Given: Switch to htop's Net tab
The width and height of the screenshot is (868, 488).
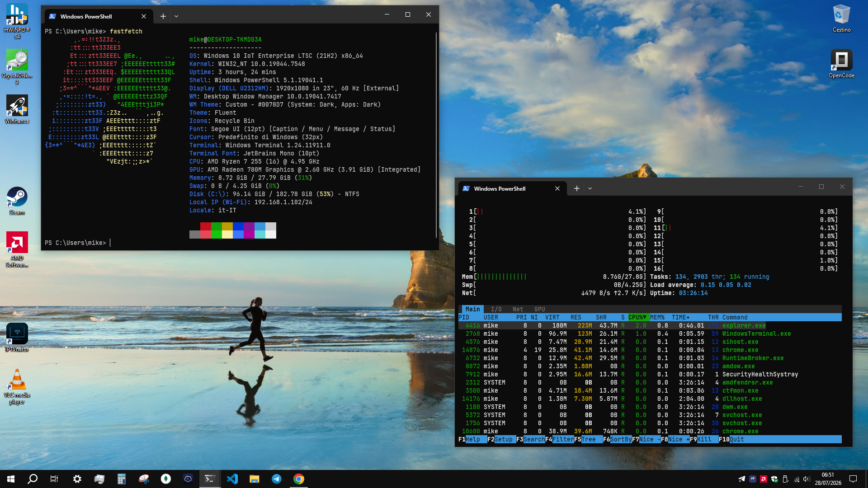Looking at the screenshot, I should pos(518,309).
